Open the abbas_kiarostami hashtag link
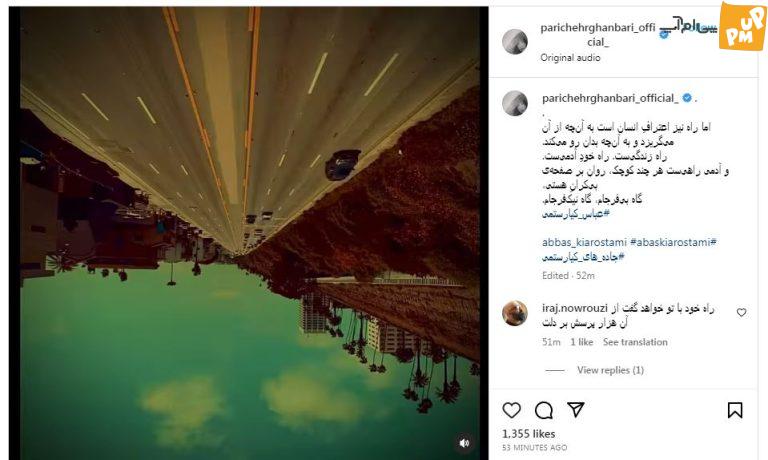Image resolution: width=768 pixels, height=460 pixels. (584, 242)
